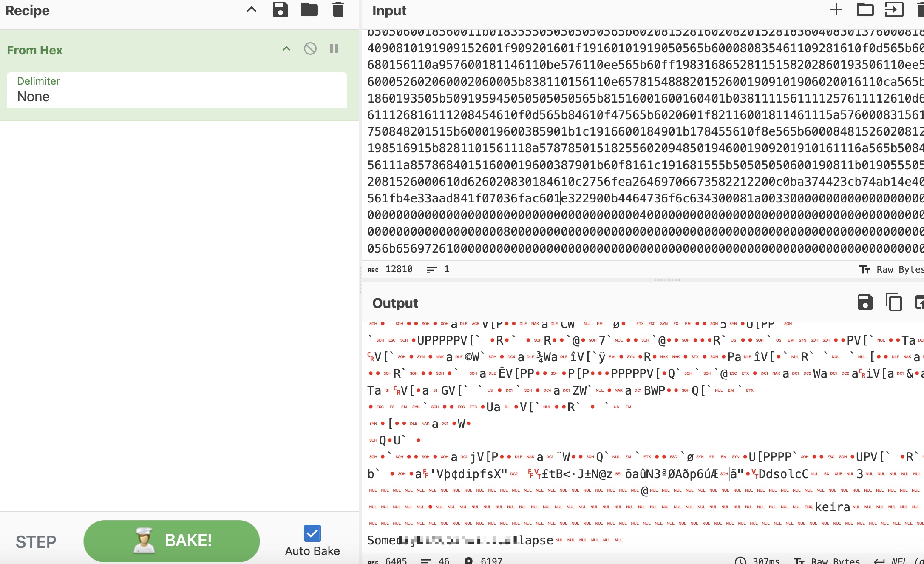Collapse the From Hex operation arguments
This screenshot has height=564, width=924.
[x=286, y=49]
